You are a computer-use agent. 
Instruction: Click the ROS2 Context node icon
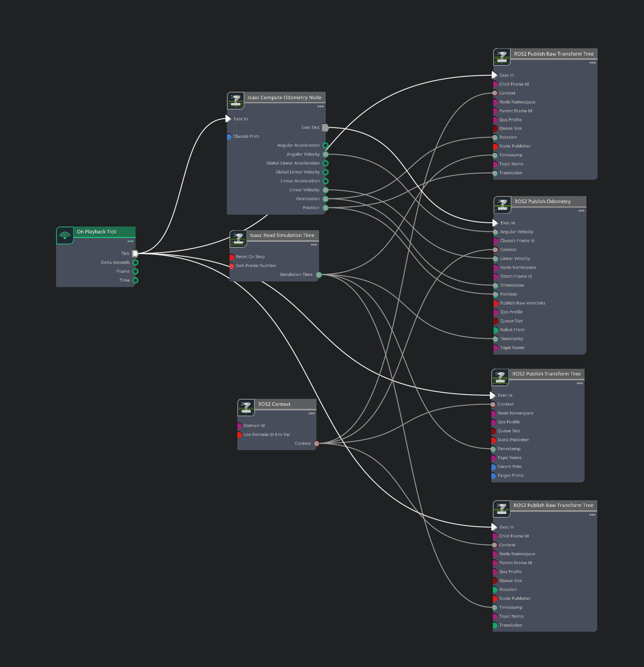point(246,407)
